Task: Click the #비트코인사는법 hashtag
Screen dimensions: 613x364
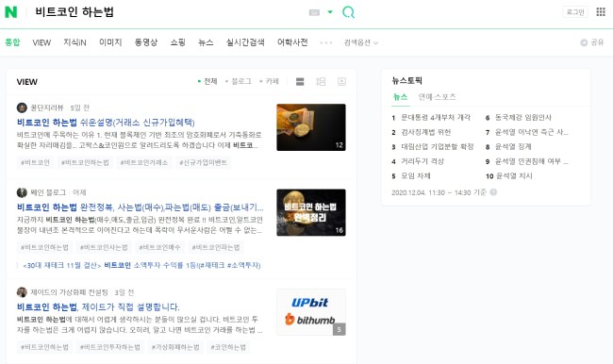Action: (x=104, y=247)
